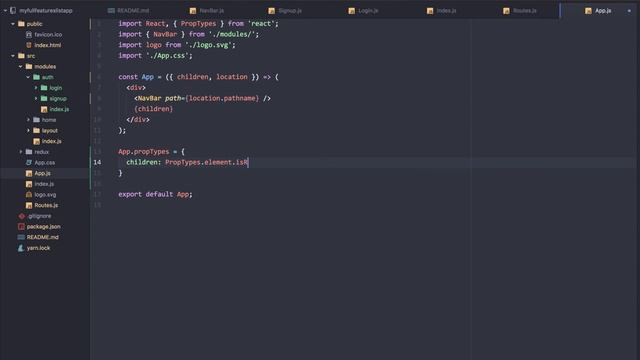This screenshot has height=360, width=640.
Task: Click the README.md book icon in tree
Action: click(21, 237)
